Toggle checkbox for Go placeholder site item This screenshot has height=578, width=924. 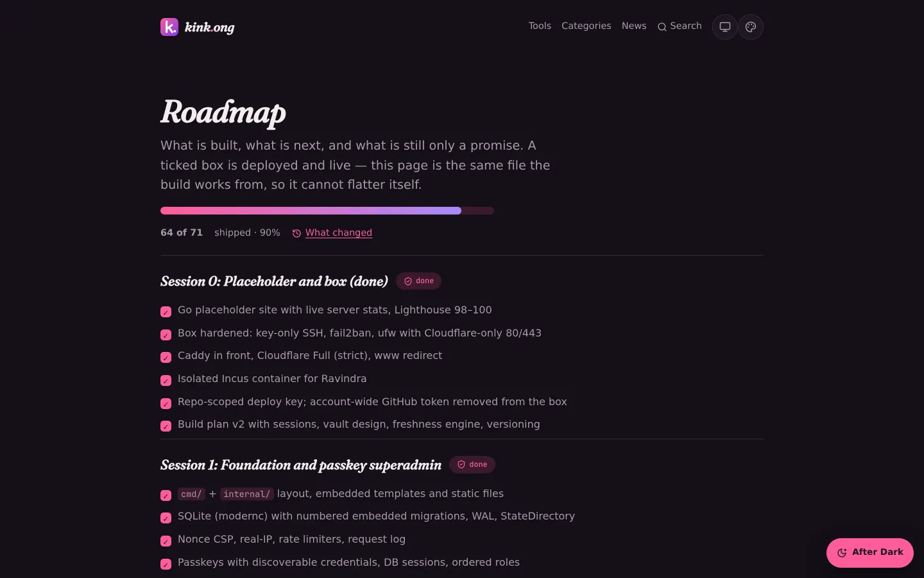coord(166,311)
